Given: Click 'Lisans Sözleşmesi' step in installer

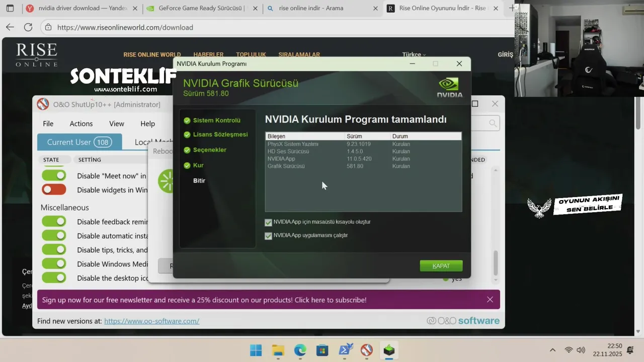Looking at the screenshot, I should pos(220,135).
